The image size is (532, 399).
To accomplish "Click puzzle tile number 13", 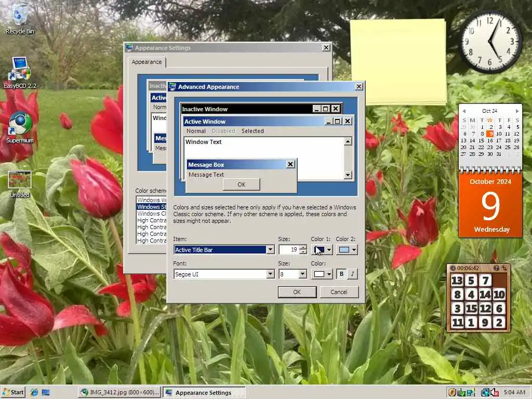I will (x=457, y=281).
